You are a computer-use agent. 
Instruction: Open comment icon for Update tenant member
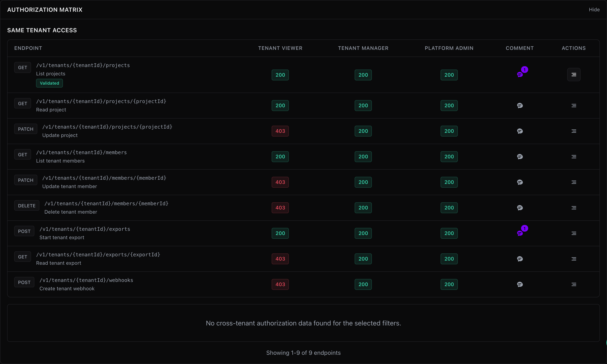(520, 182)
